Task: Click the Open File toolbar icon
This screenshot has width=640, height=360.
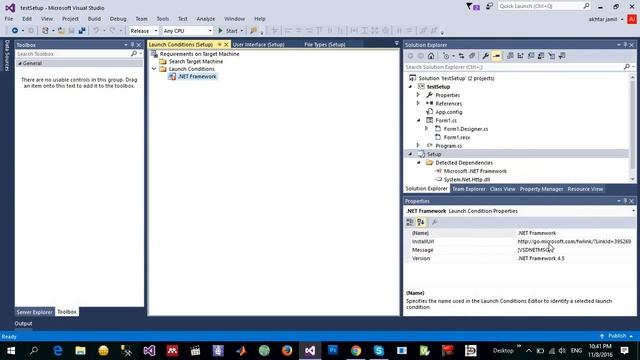Action: point(61,31)
